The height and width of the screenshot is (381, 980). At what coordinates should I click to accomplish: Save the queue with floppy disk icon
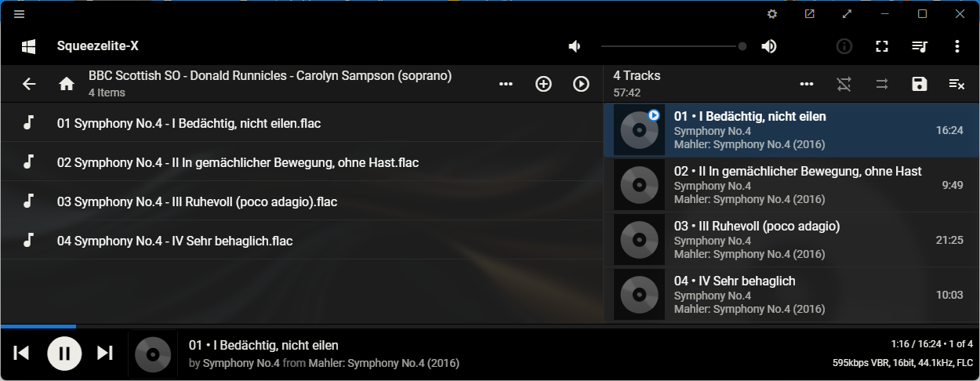[920, 84]
